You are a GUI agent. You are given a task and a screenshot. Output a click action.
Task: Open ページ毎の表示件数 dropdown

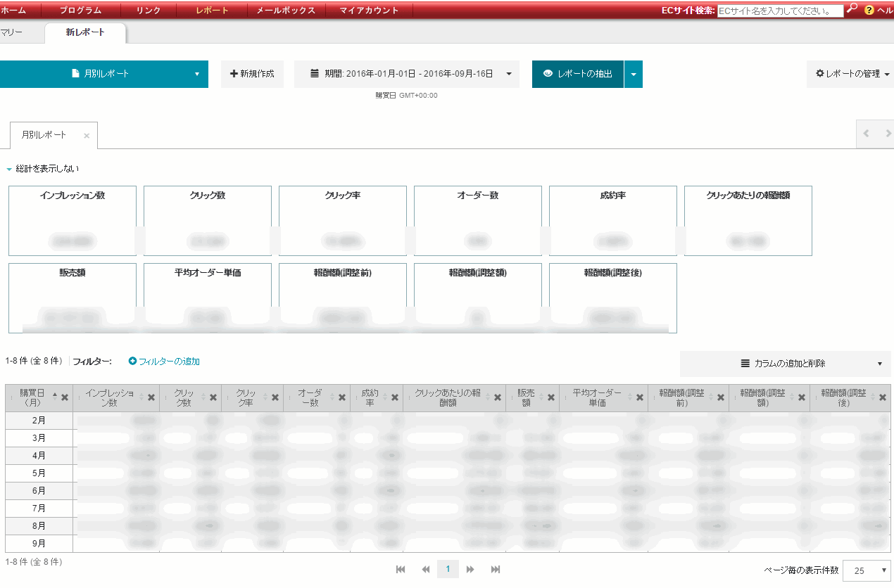pyautogui.click(x=867, y=570)
